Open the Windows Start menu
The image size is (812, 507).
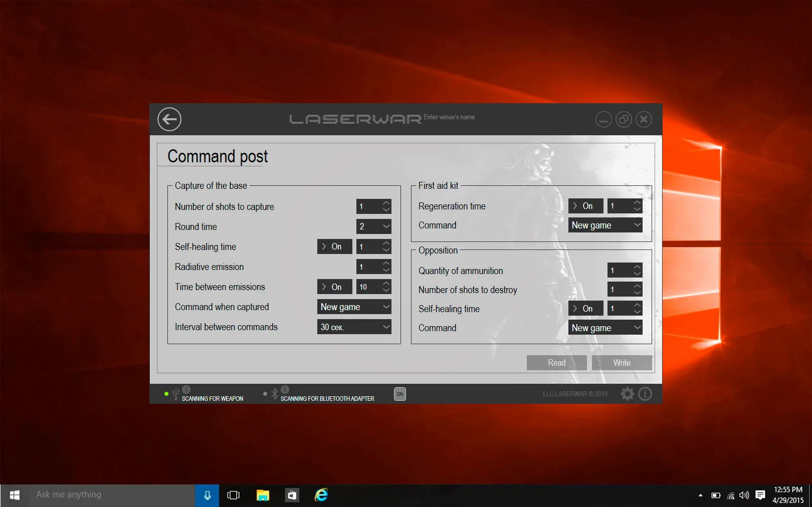[15, 495]
